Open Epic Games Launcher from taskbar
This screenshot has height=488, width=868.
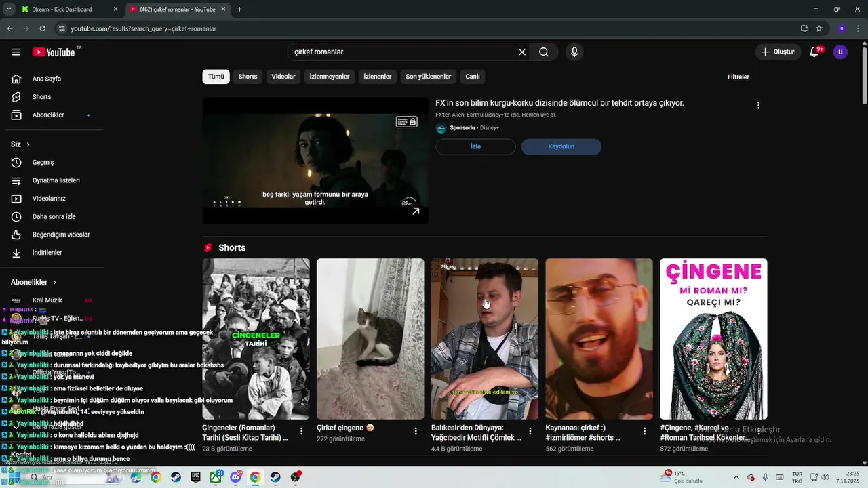pyautogui.click(x=195, y=477)
